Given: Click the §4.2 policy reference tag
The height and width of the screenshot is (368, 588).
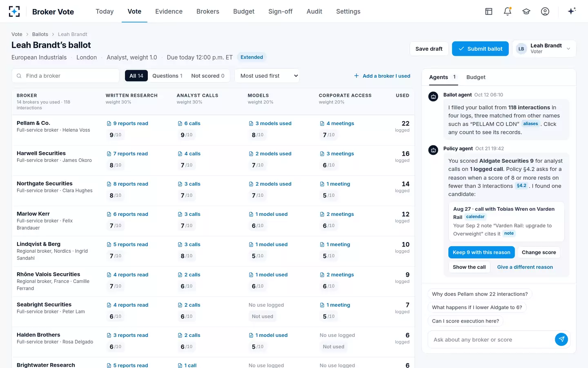Looking at the screenshot, I should pos(521,186).
